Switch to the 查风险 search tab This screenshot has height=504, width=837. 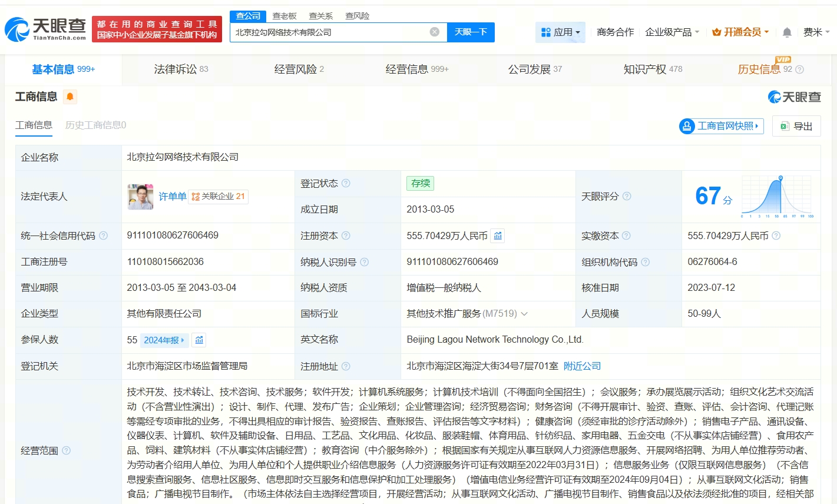click(x=358, y=16)
